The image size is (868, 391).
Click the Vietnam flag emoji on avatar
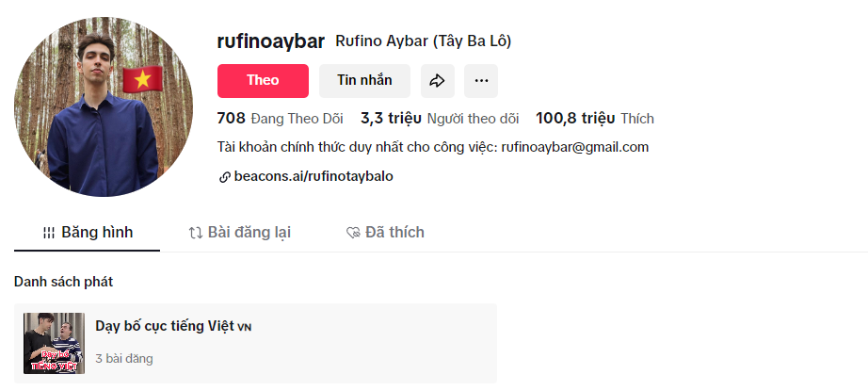(143, 79)
